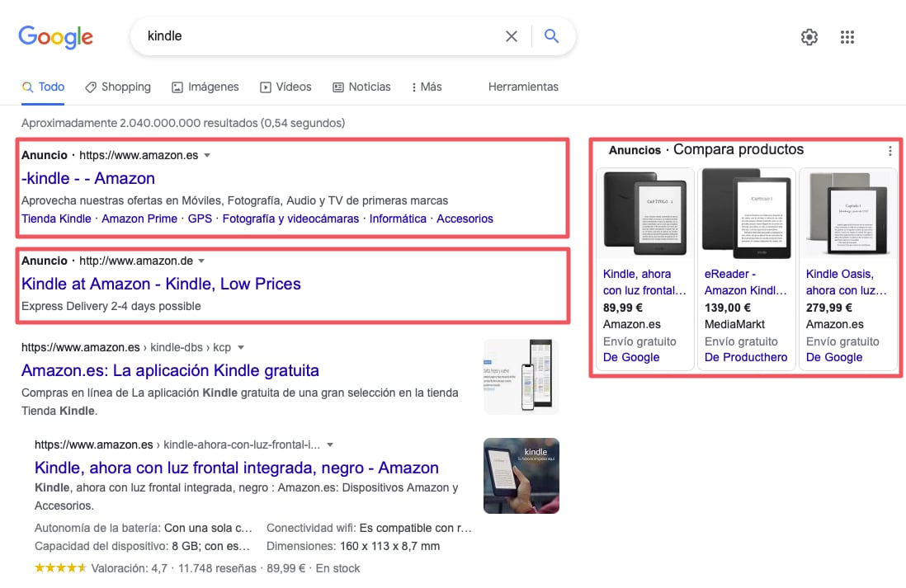Clear the search box with X

click(x=512, y=36)
